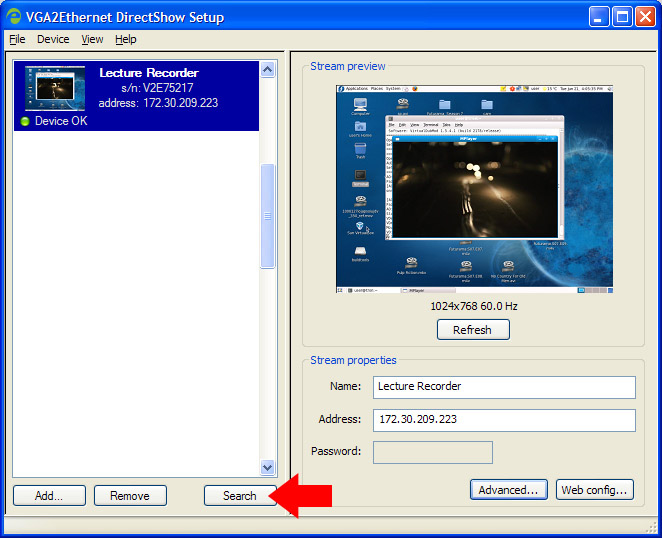Click the stream preview image
Image resolution: width=662 pixels, height=538 pixels.
(x=472, y=189)
